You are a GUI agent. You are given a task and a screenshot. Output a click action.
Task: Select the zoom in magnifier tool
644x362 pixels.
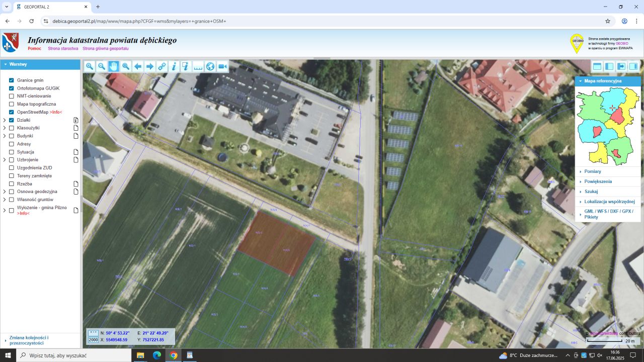tap(90, 66)
